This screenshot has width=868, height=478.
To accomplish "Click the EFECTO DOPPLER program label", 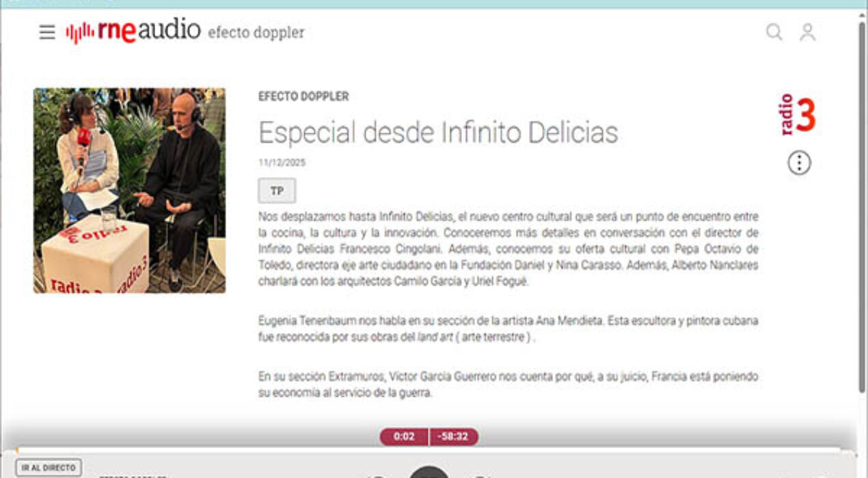I will (x=303, y=97).
